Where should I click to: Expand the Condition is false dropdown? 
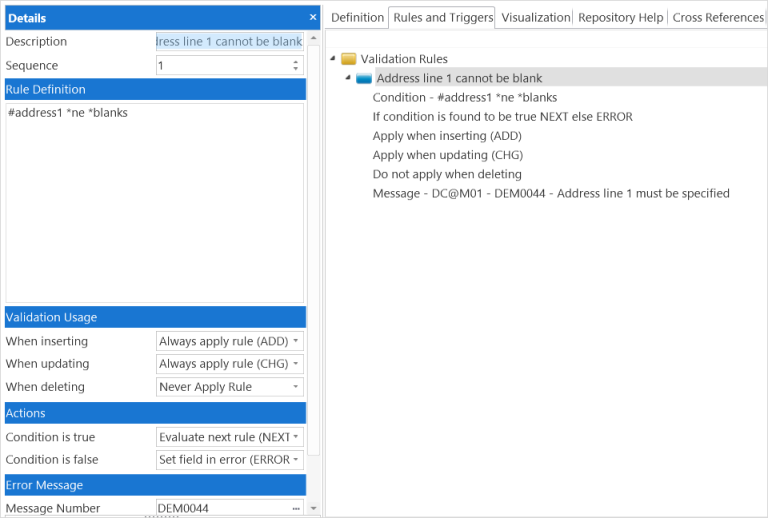pyautogui.click(x=296, y=460)
